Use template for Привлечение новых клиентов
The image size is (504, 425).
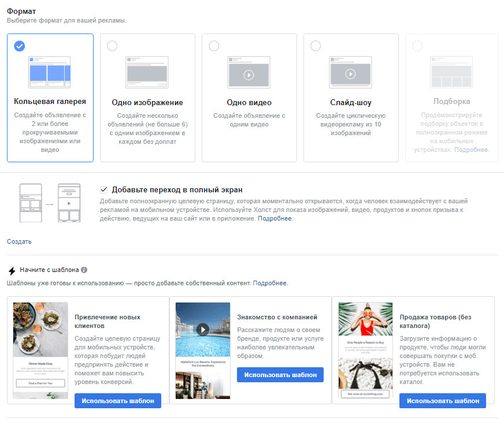coord(118,401)
